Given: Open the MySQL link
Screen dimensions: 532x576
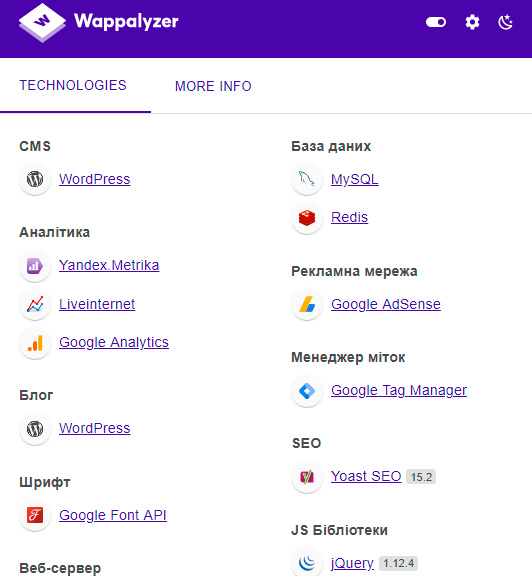Looking at the screenshot, I should pyautogui.click(x=355, y=180).
